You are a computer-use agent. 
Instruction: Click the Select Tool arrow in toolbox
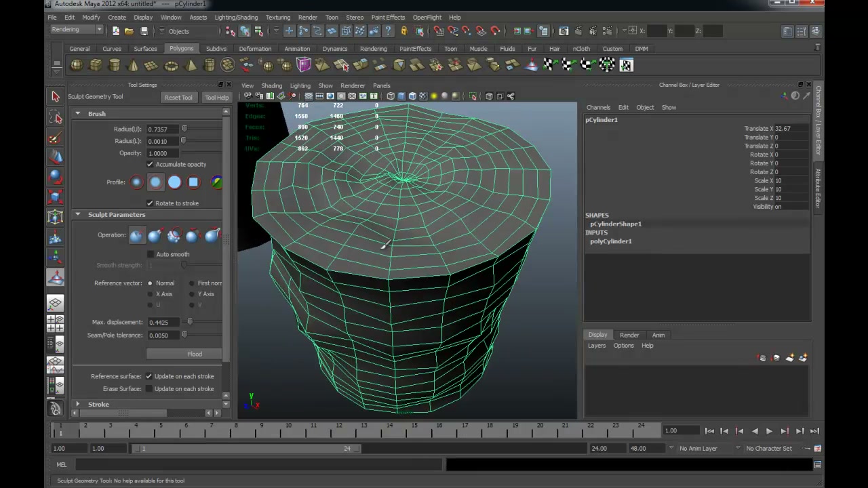tap(56, 96)
